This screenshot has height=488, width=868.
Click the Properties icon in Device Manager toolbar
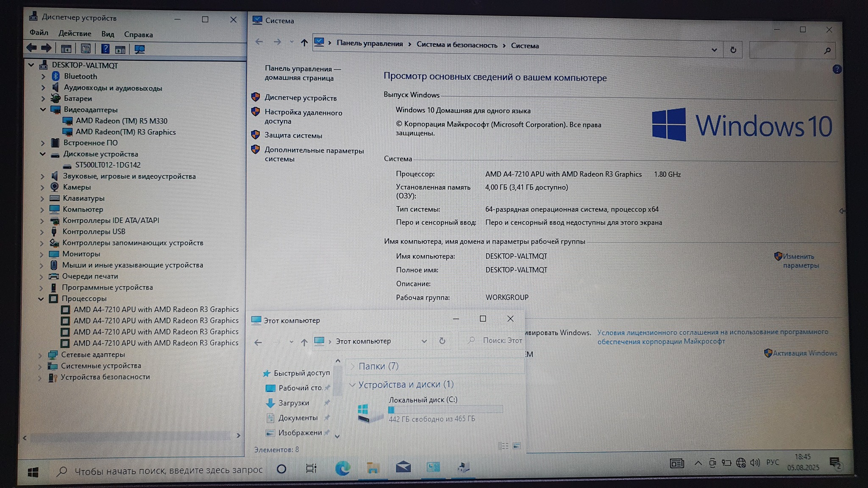(x=86, y=49)
